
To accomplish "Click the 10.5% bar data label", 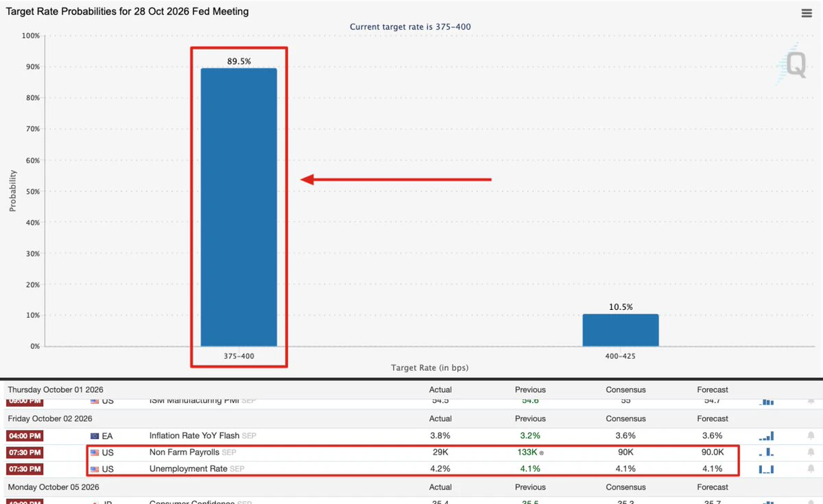I will (621, 307).
